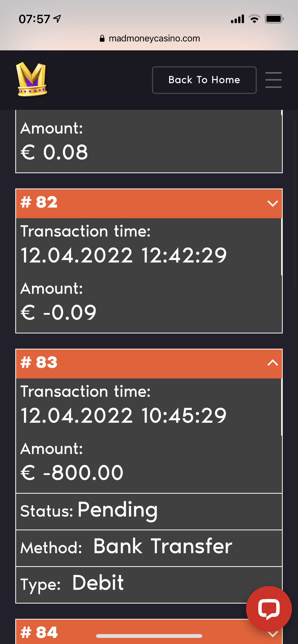
Task: Click the Mad Money Casino crown logo
Action: click(32, 79)
